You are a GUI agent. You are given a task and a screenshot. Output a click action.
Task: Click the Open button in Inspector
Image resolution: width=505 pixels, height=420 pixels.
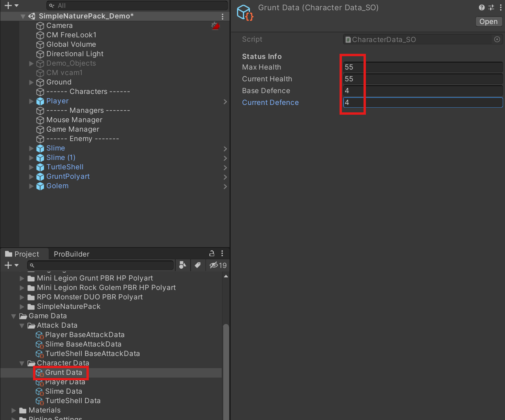point(488,22)
